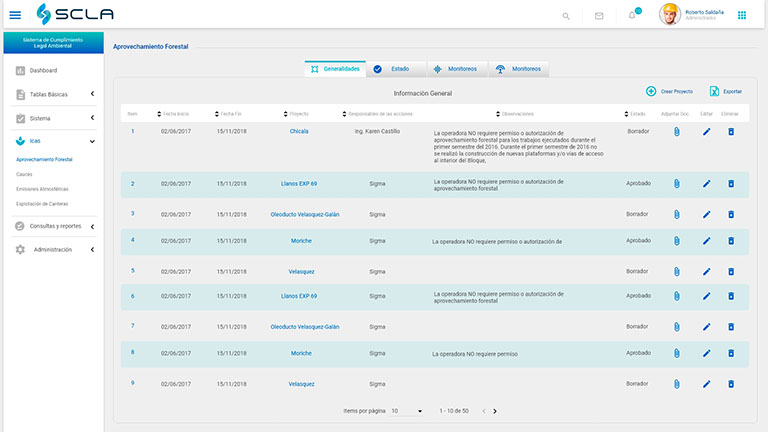Open the hamburger menu icon
Viewport: 768px width, 432px height.
(14, 15)
